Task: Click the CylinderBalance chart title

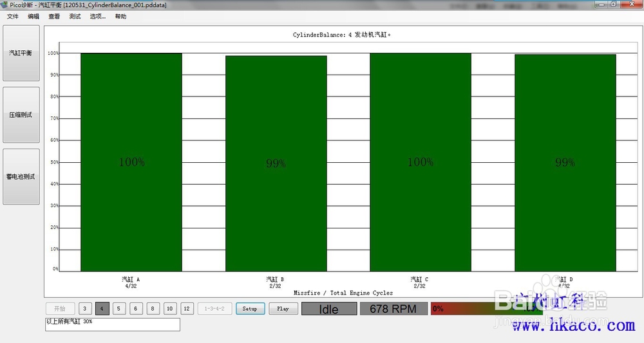Action: (x=342, y=35)
